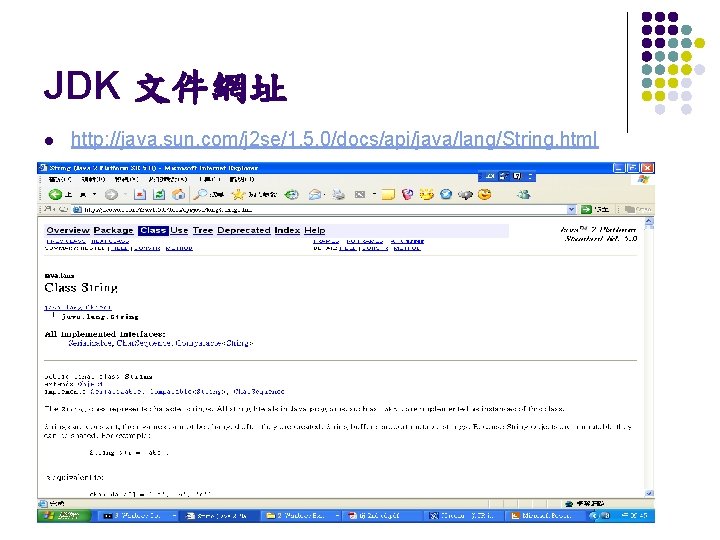Click the floating language bar

(x=506, y=176)
